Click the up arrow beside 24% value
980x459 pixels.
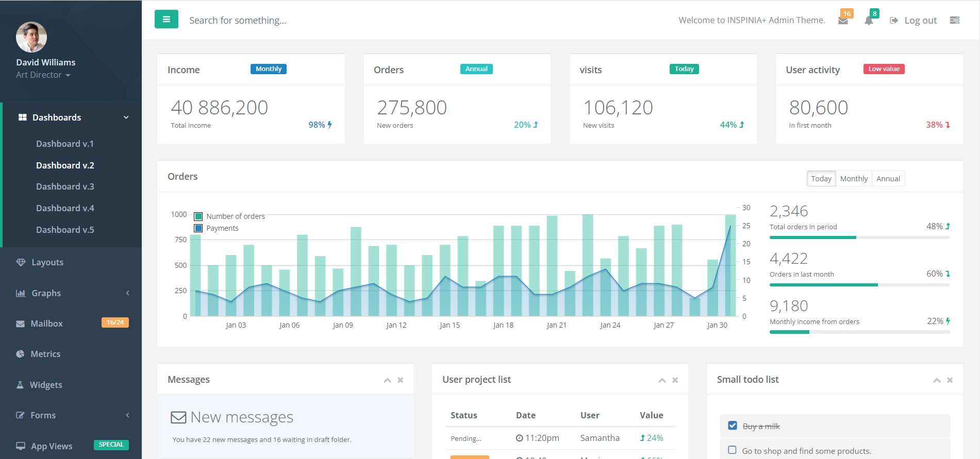642,438
